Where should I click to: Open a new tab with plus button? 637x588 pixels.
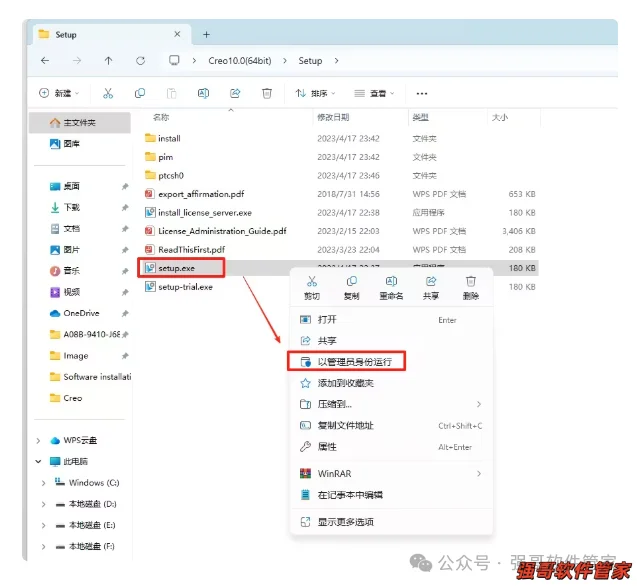(x=206, y=35)
